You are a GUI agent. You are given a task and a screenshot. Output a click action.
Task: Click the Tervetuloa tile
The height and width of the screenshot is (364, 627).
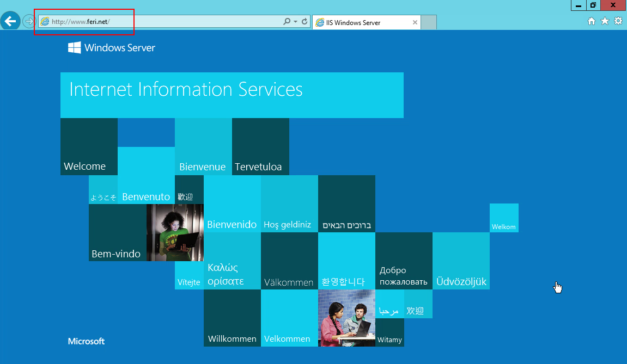click(x=260, y=147)
